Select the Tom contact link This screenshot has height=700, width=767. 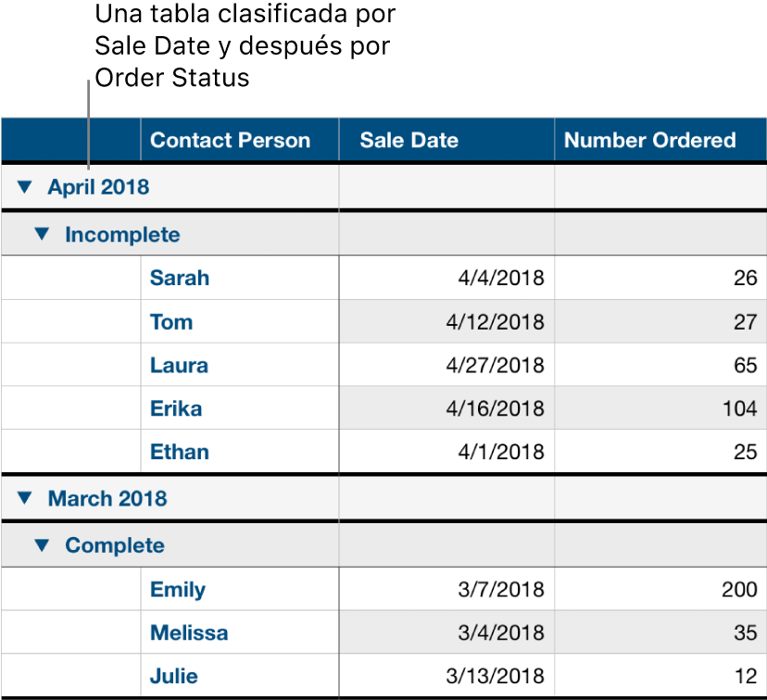click(x=171, y=321)
